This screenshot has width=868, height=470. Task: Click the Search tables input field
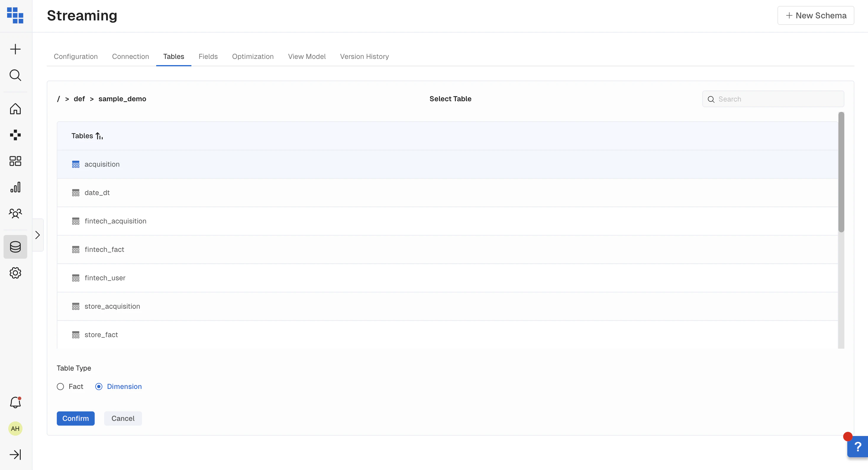click(x=778, y=99)
